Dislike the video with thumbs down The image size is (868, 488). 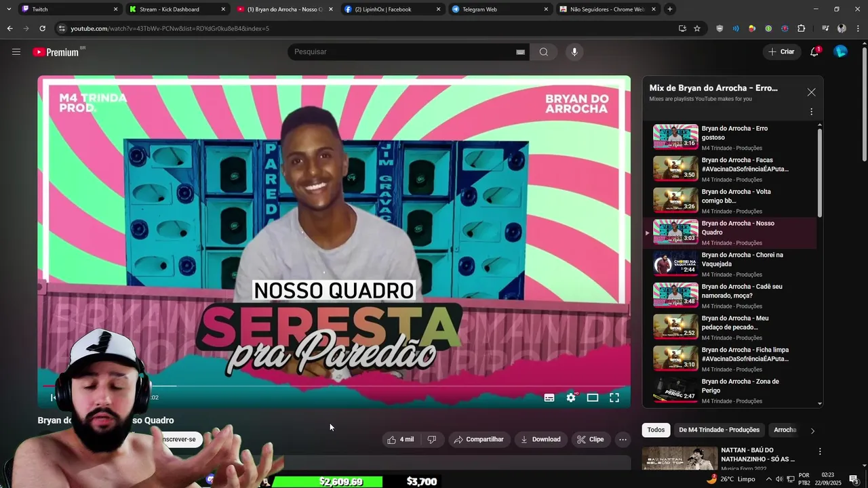[432, 439]
